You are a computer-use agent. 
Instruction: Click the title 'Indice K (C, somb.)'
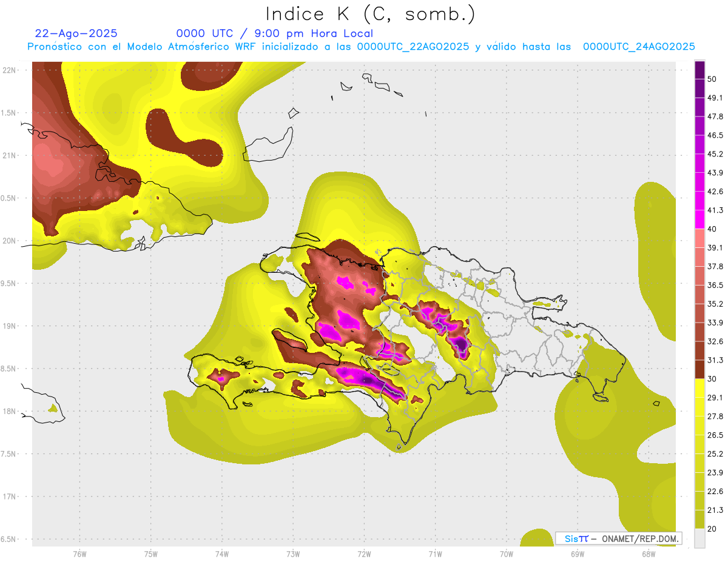pos(370,14)
